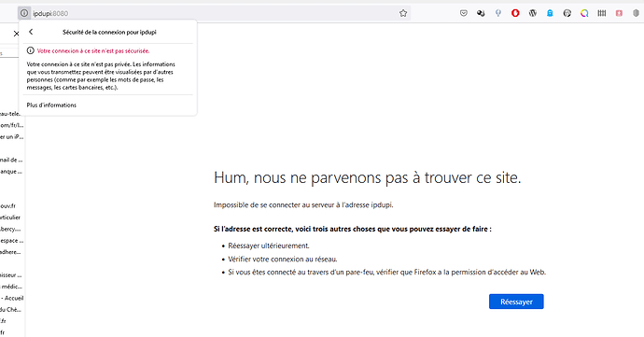This screenshot has width=644, height=337.
Task: Open Plus d'informations in security panel
Action: tap(51, 105)
